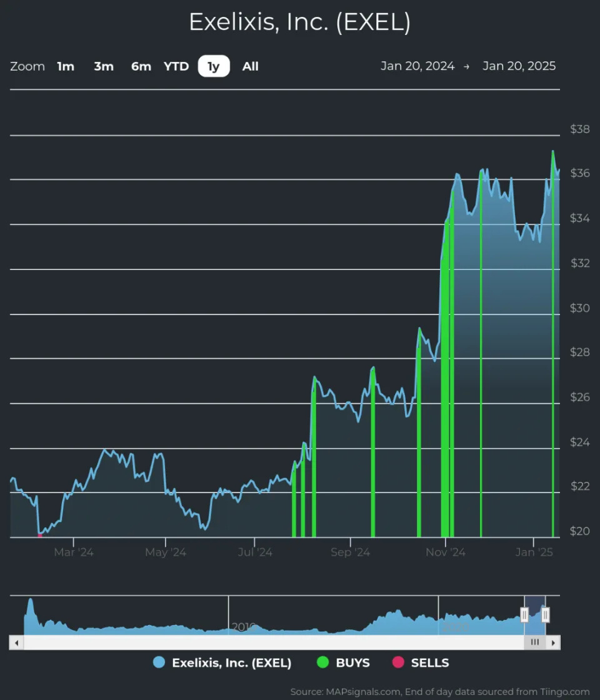Edit the Jan 20, 2024 start date
This screenshot has height=700, width=600.
(x=417, y=66)
